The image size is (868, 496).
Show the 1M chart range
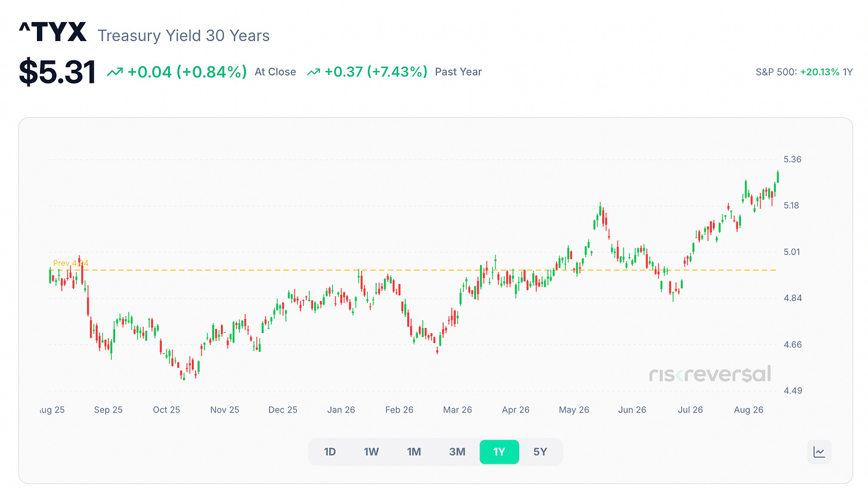pos(414,452)
